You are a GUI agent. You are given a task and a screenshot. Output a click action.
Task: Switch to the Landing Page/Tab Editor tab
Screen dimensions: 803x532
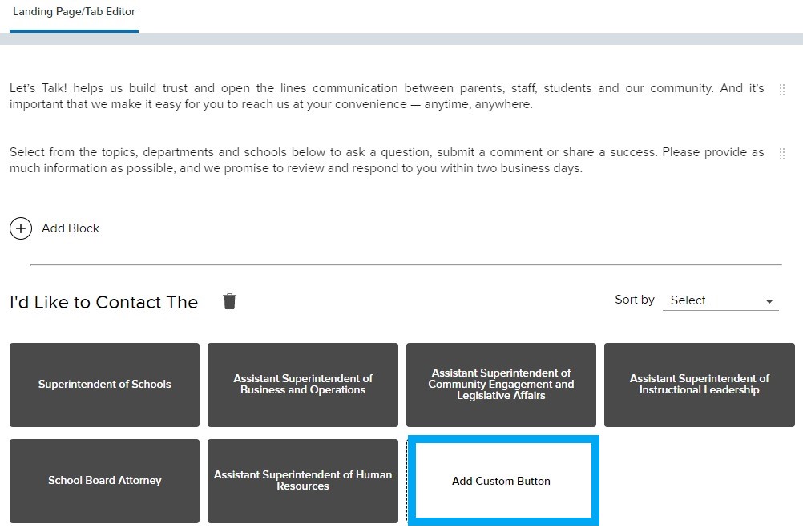(x=74, y=12)
